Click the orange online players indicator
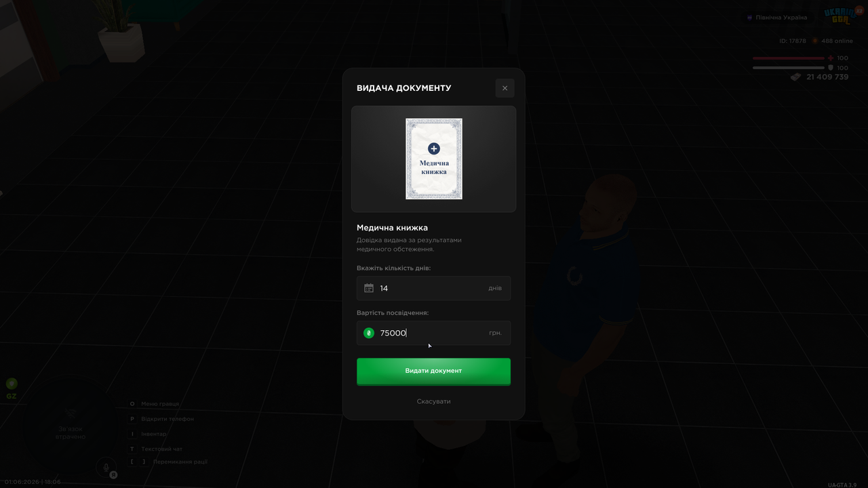This screenshot has height=488, width=868. point(815,41)
